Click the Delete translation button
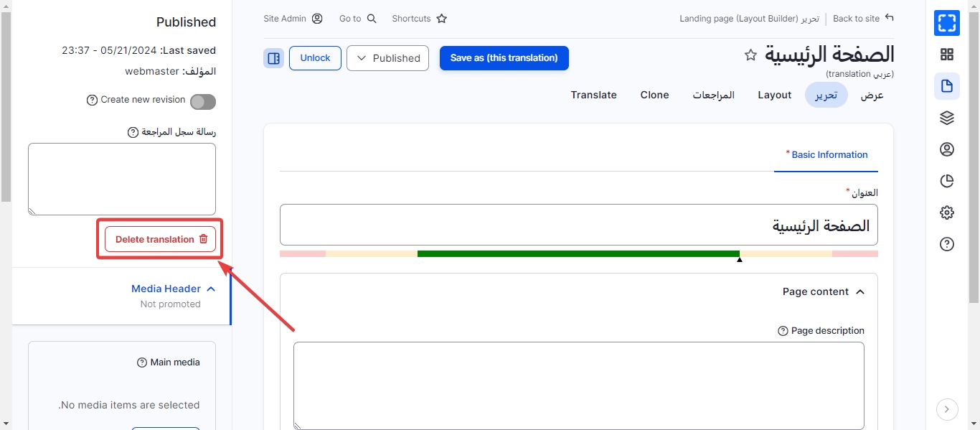The height and width of the screenshot is (430, 980). (x=160, y=240)
